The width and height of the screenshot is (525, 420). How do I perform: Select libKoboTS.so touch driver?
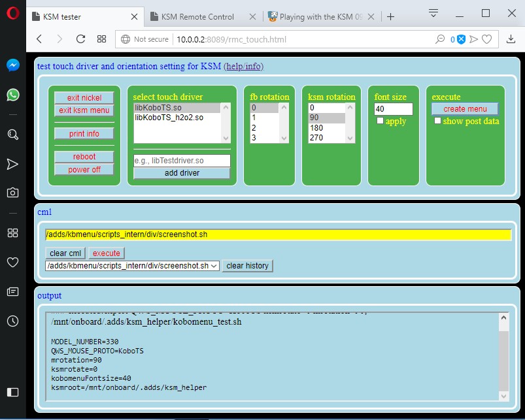pyautogui.click(x=177, y=108)
